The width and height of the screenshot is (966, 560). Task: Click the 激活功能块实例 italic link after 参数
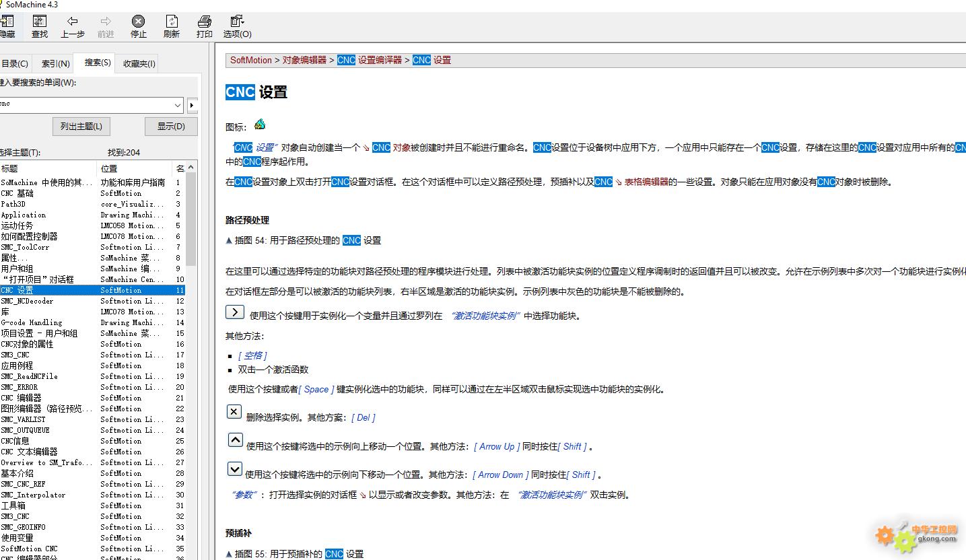pos(552,495)
